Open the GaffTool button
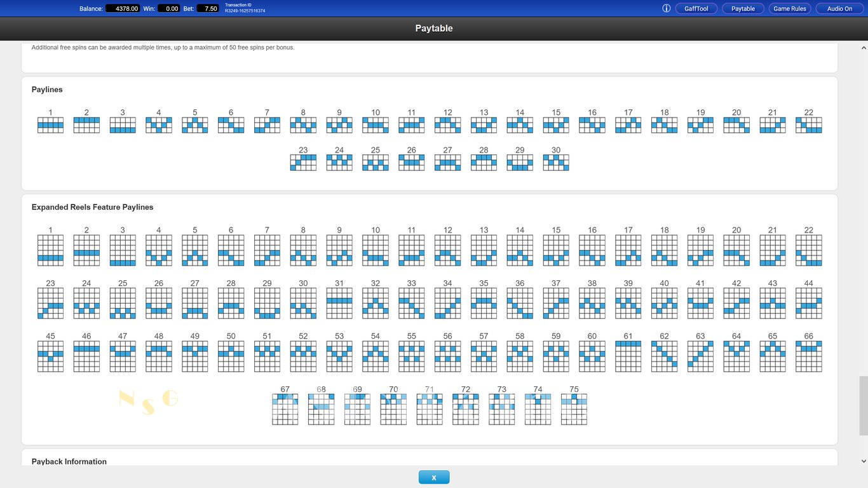The height and width of the screenshot is (488, 868). [x=696, y=8]
